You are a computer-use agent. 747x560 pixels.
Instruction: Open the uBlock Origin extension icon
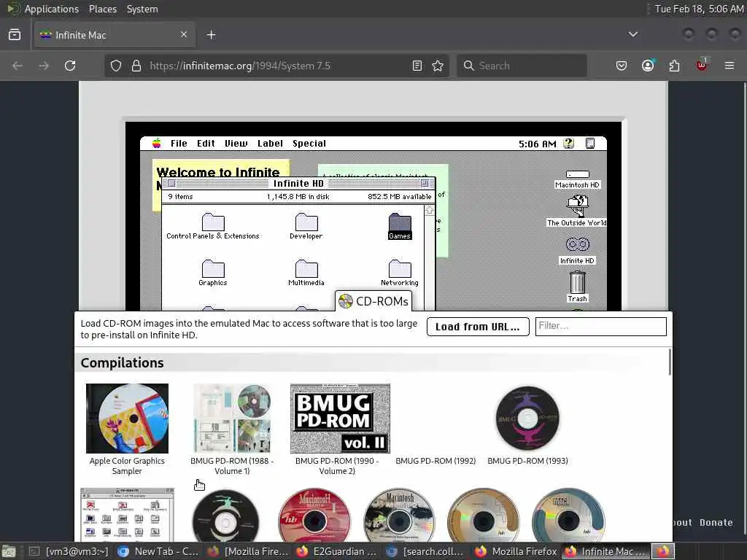pos(701,65)
